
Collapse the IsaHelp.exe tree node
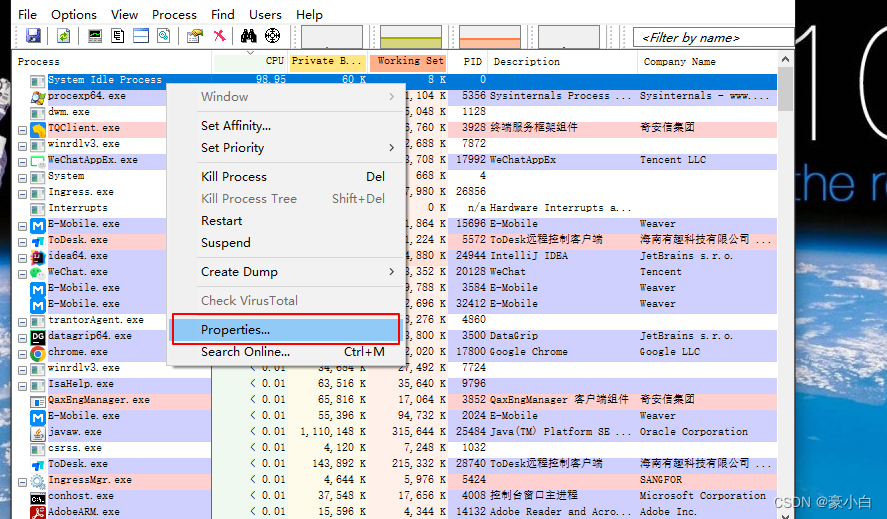point(22,386)
